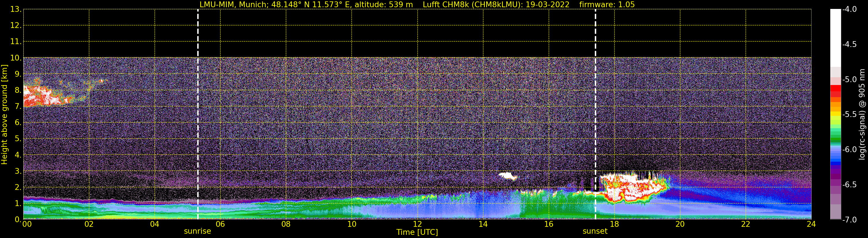868x238 pixels.
Task: Pick the white top section of the colorbar
Action: [836, 38]
